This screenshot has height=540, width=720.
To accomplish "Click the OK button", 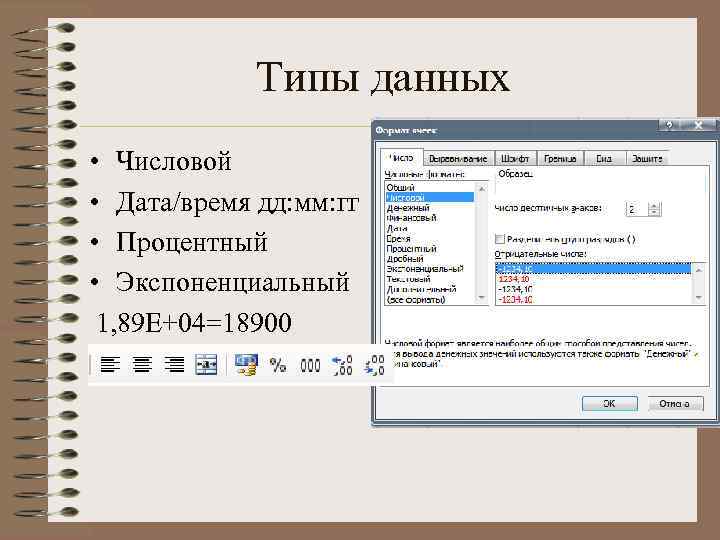I will tap(609, 404).
